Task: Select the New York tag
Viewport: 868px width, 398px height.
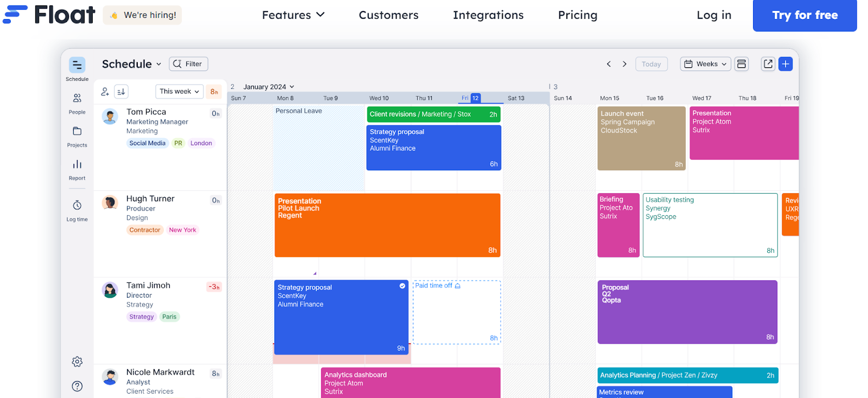Action: pos(182,230)
